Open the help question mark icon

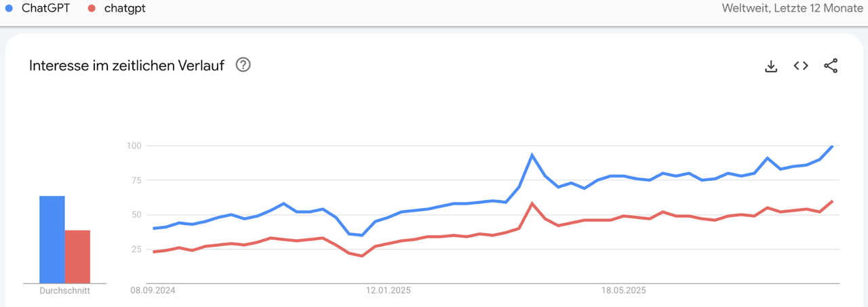click(x=243, y=65)
